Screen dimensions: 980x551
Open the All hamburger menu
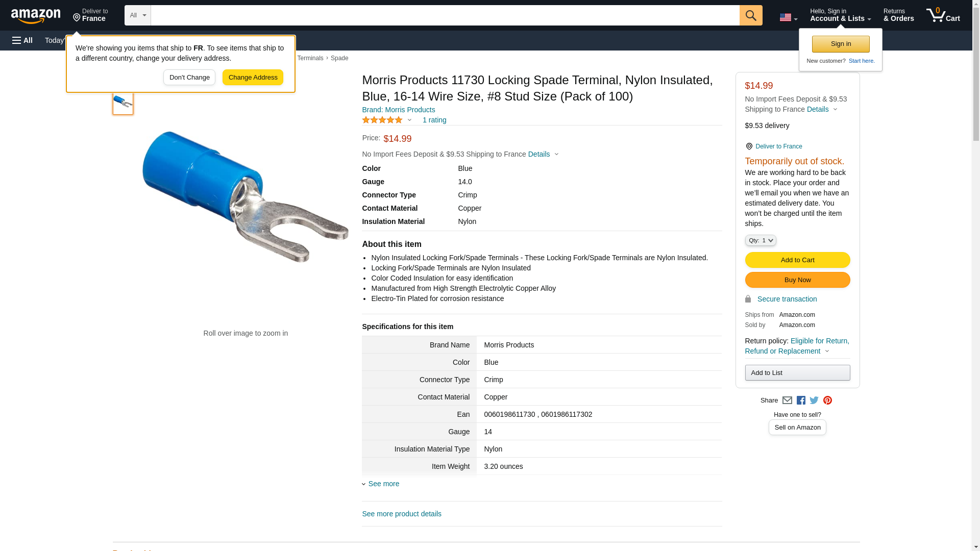click(x=22, y=40)
